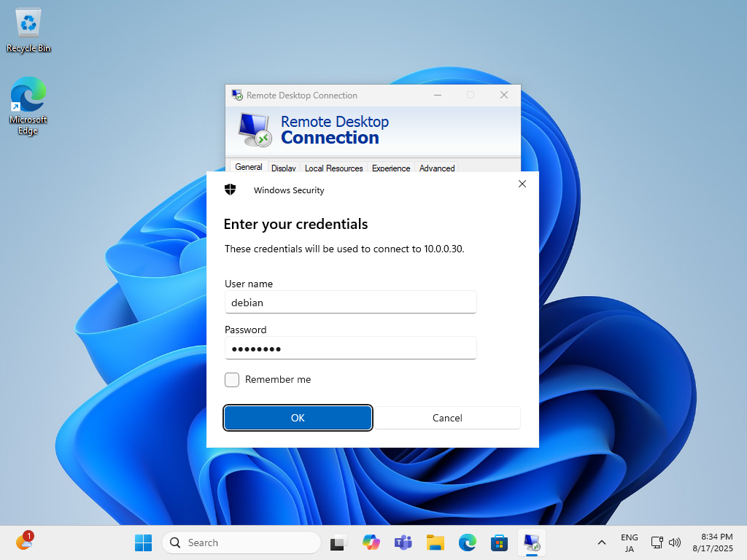Open the Remote Desktop Connection taskbar icon
The width and height of the screenshot is (747, 560).
click(531, 542)
